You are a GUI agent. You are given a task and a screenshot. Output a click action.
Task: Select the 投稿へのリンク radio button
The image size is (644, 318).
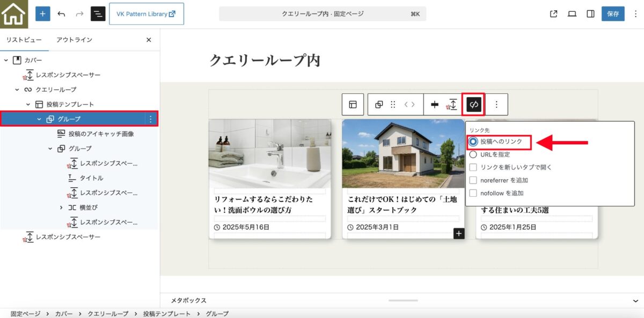point(473,142)
